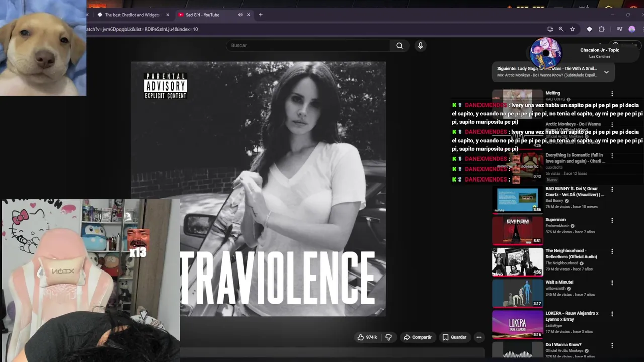Go to The Neighbourhood channel name

[561, 263]
